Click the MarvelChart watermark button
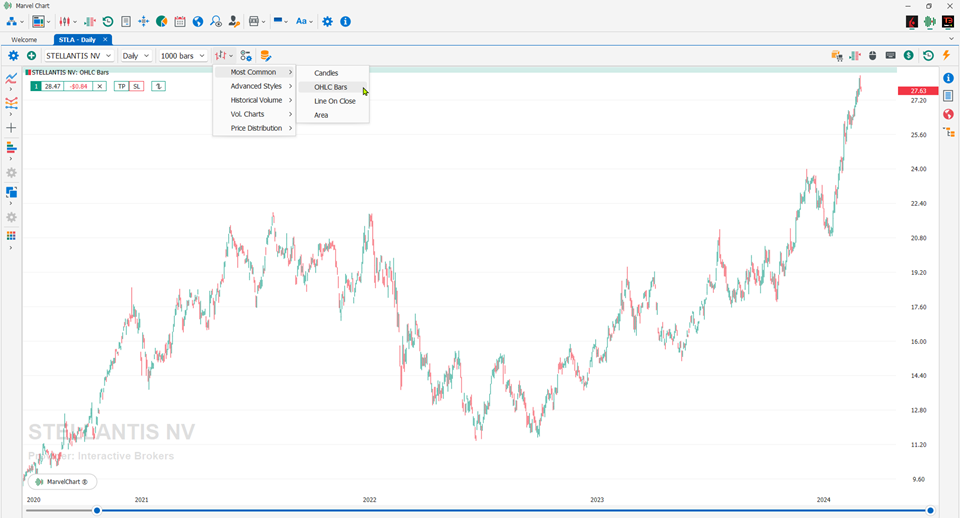The width and height of the screenshot is (960, 518). pyautogui.click(x=62, y=482)
